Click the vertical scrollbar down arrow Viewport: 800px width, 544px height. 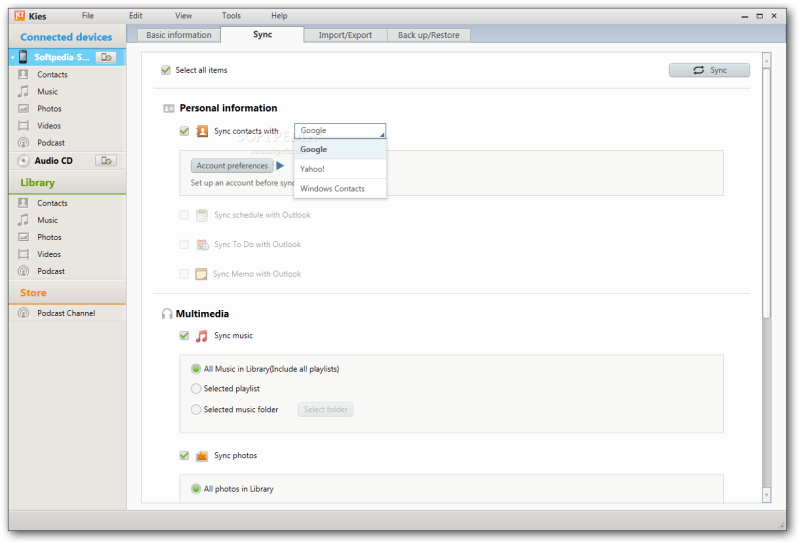pos(766,493)
